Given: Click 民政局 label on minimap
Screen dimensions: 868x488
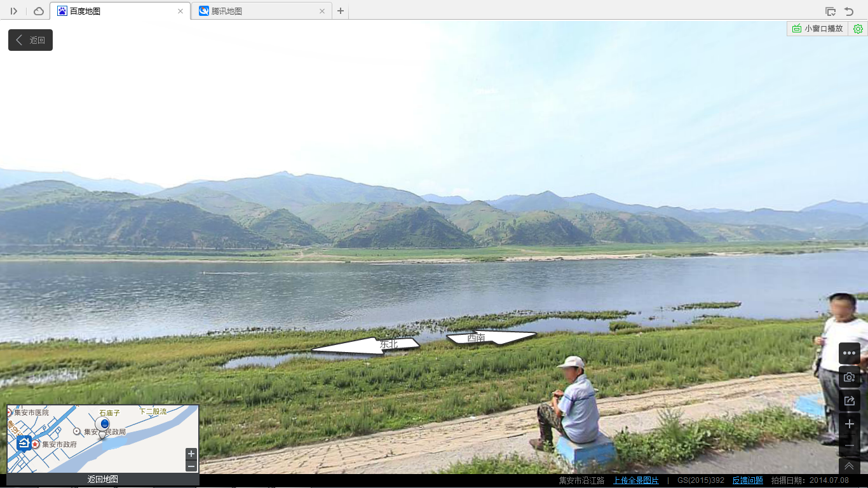Looking at the screenshot, I should pos(114,432).
